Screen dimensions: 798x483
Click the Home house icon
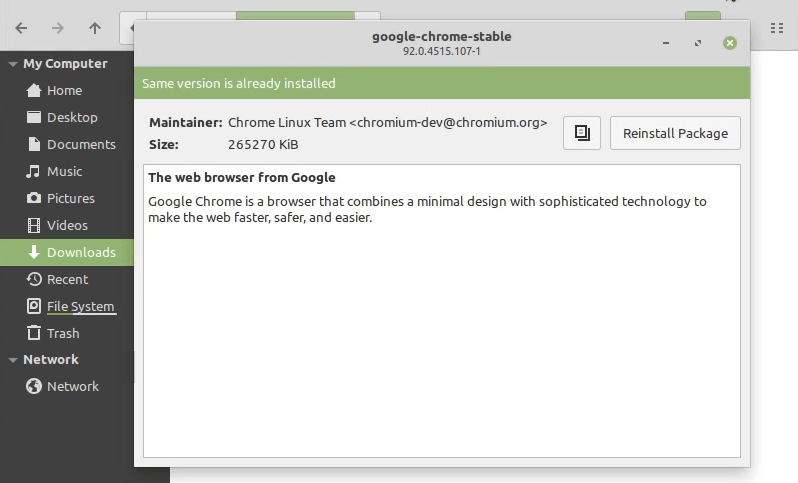click(34, 91)
